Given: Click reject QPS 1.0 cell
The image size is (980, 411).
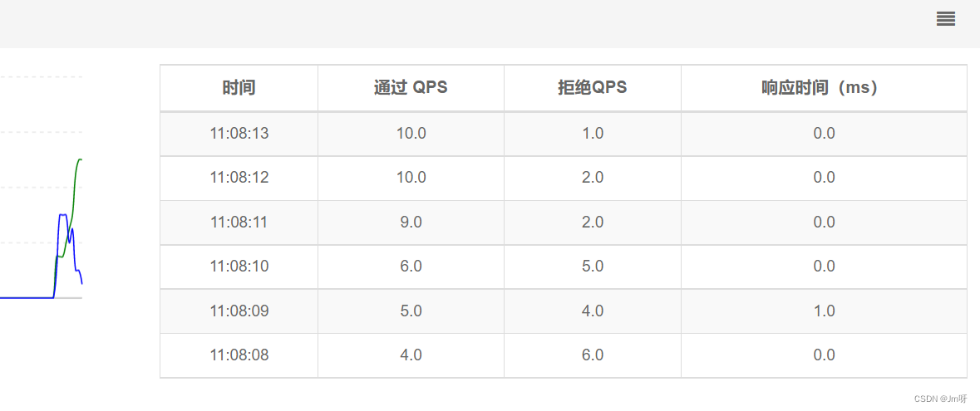Looking at the screenshot, I should coord(592,134).
